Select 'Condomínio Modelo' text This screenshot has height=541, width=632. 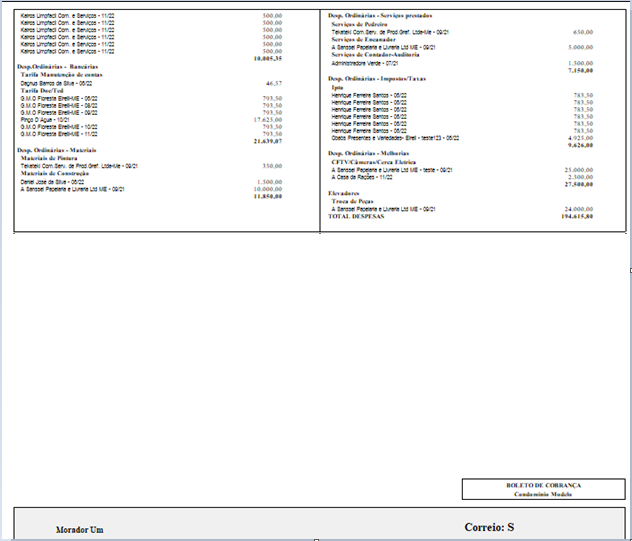click(543, 494)
